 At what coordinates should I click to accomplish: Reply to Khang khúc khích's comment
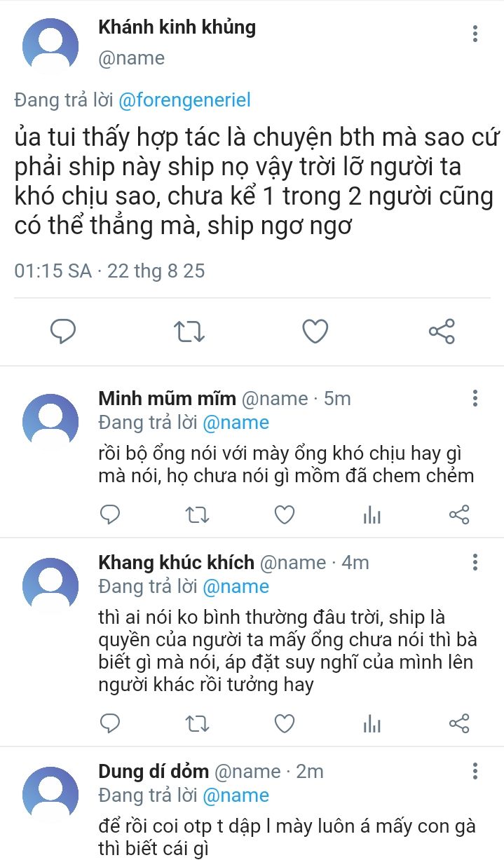tap(110, 723)
